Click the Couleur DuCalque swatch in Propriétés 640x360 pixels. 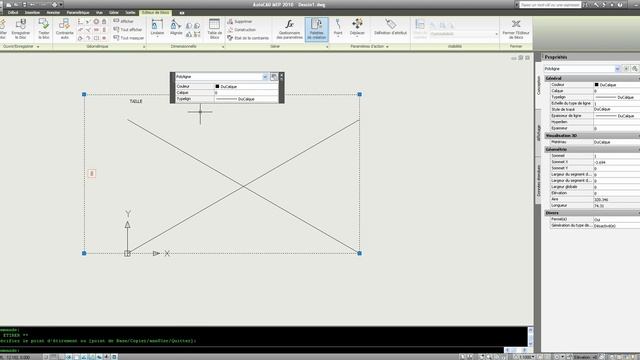click(x=596, y=84)
